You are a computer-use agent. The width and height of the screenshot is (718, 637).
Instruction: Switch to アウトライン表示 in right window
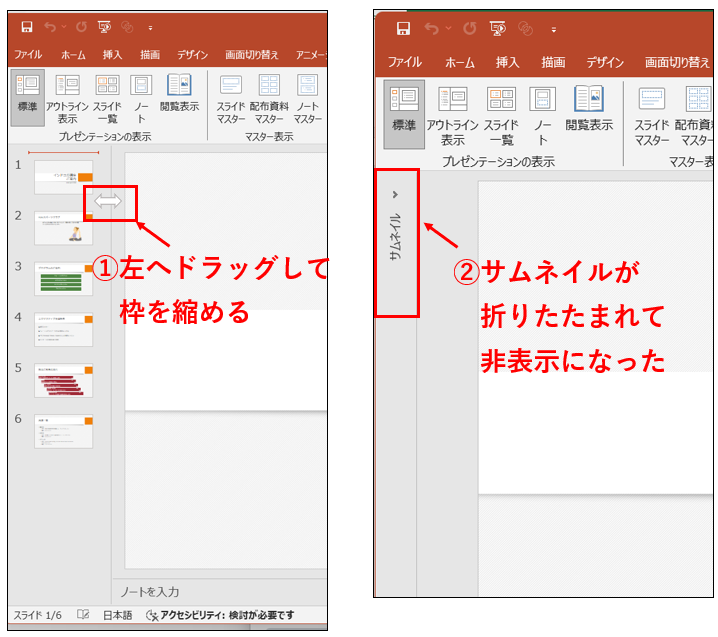452,116
